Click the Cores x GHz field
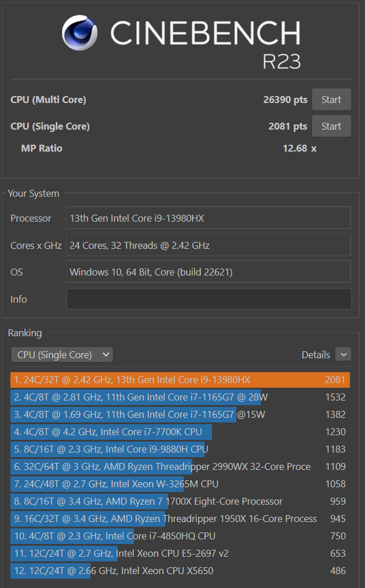 click(x=209, y=245)
